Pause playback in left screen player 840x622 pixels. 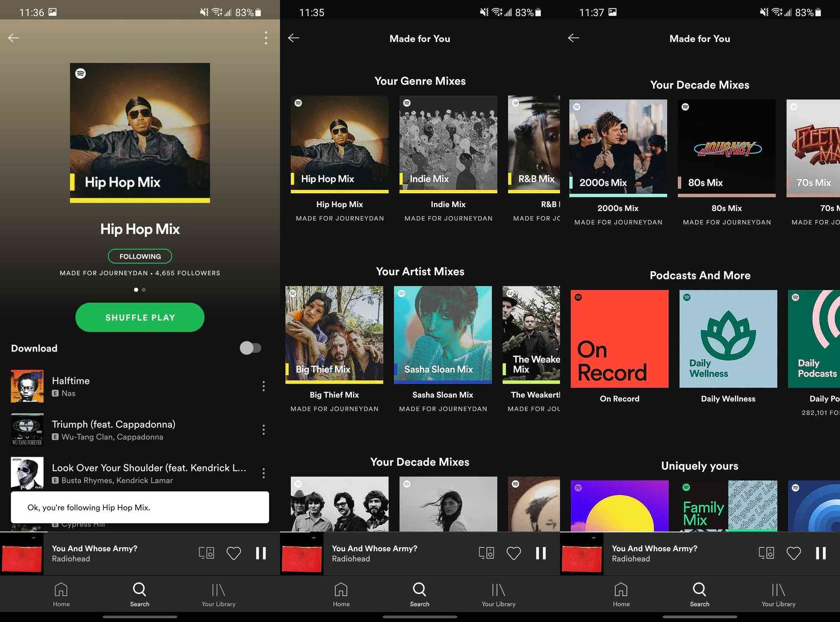(x=261, y=553)
